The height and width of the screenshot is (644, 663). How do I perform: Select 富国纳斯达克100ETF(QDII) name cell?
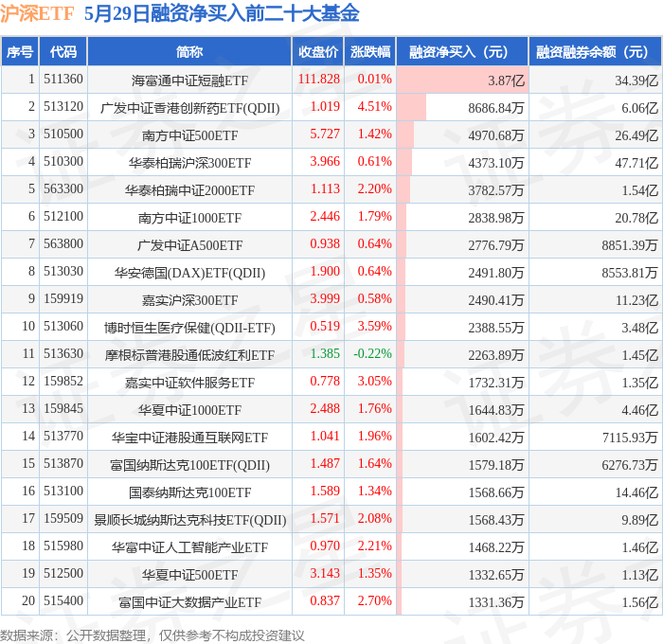point(189,465)
